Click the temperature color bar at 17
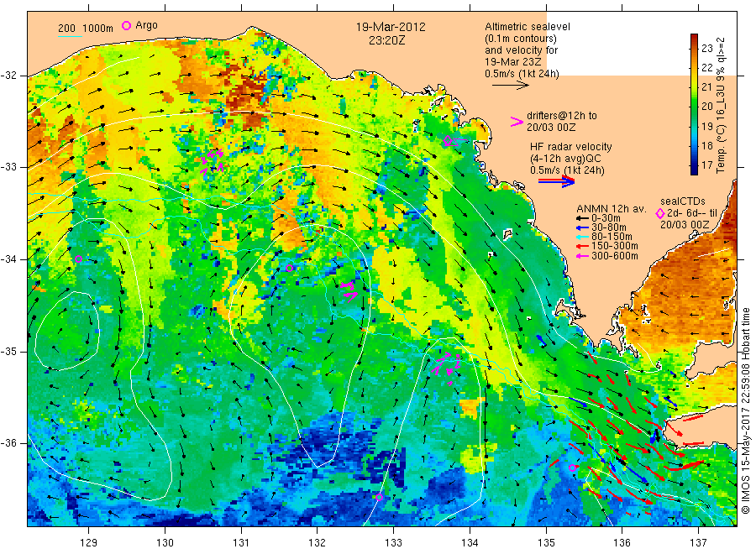Image resolution: width=756 pixels, height=554 pixels. pos(694,165)
